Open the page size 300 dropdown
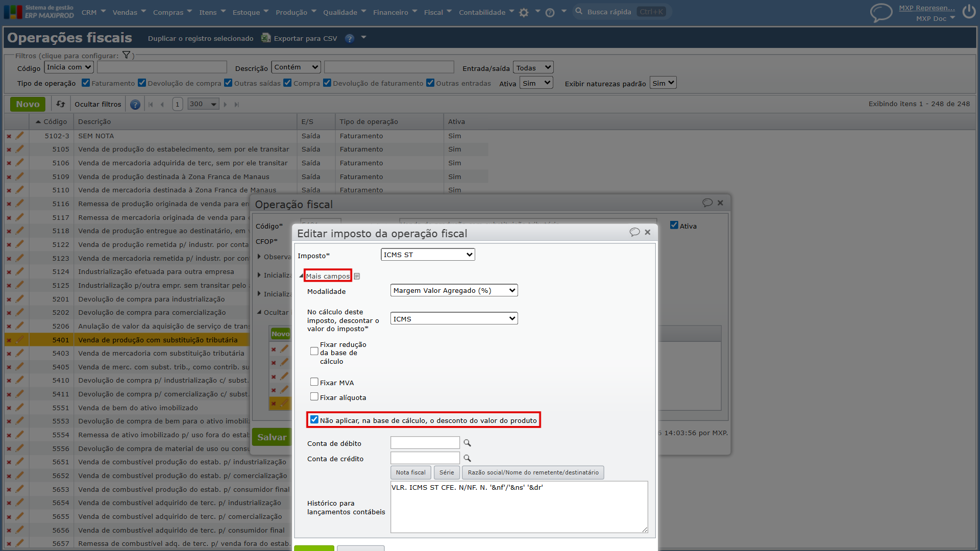 pos(203,104)
